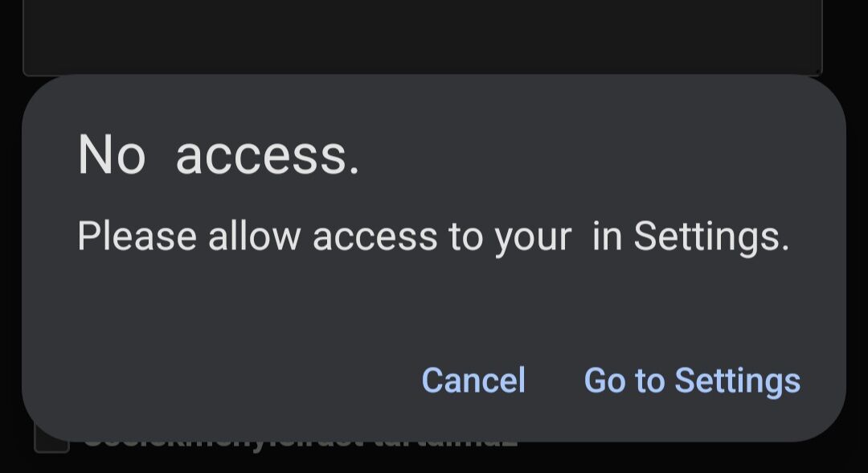The width and height of the screenshot is (868, 473).
Task: Tap the dimmed backdrop right of the dialog
Action: [x=858, y=241]
